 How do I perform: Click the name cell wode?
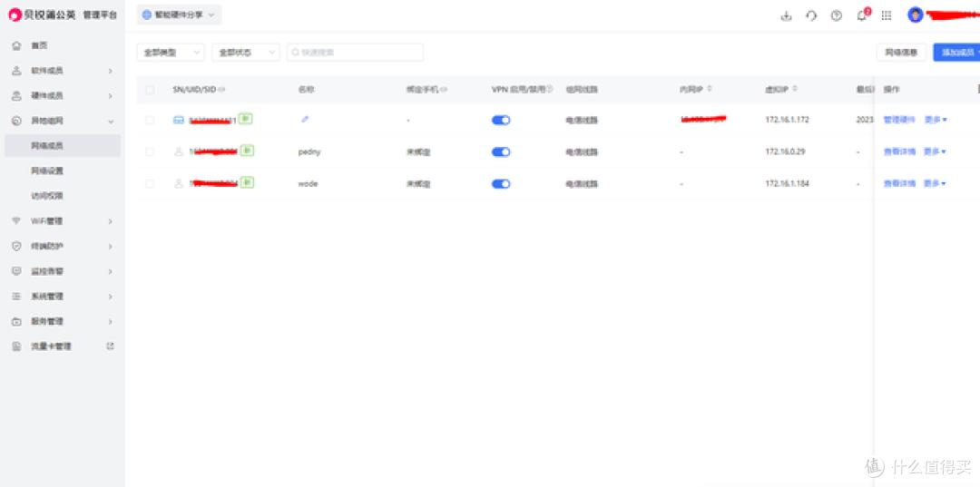[x=309, y=183]
